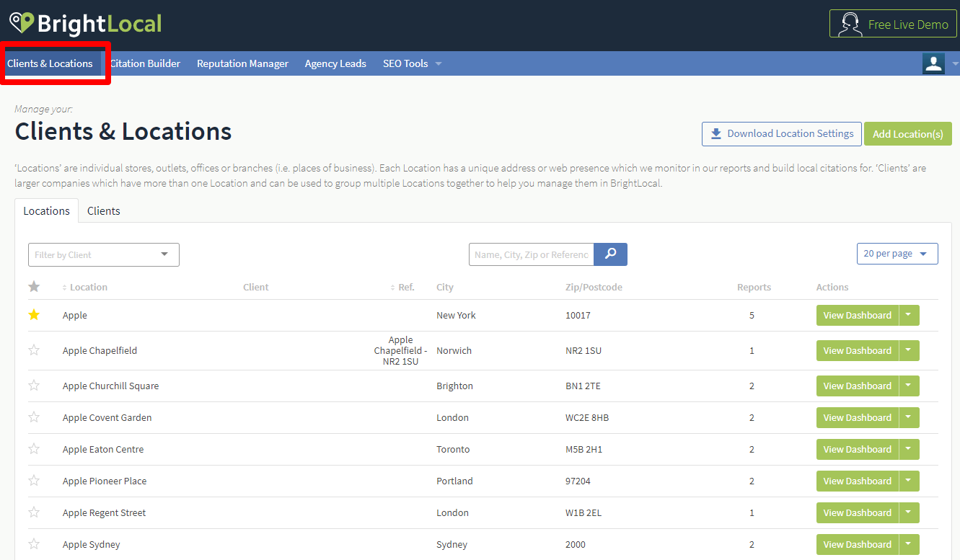960x560 pixels.
Task: Expand actions arrow for Apple Eaton Centre
Action: [x=909, y=449]
